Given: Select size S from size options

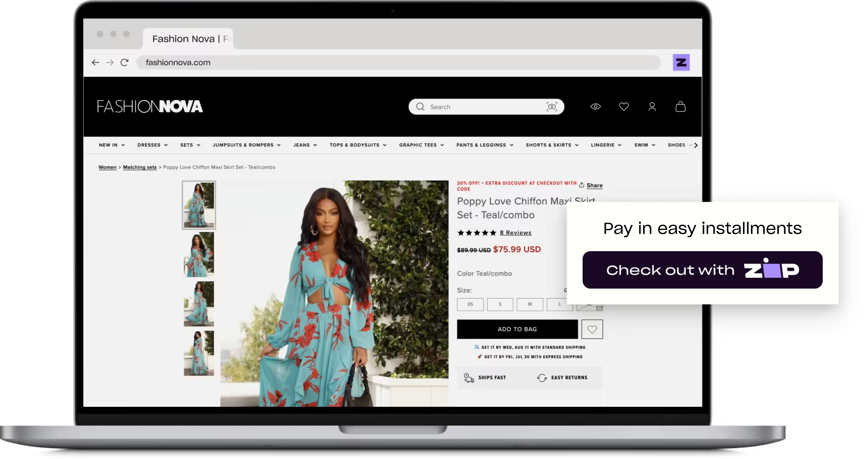Looking at the screenshot, I should click(x=499, y=304).
